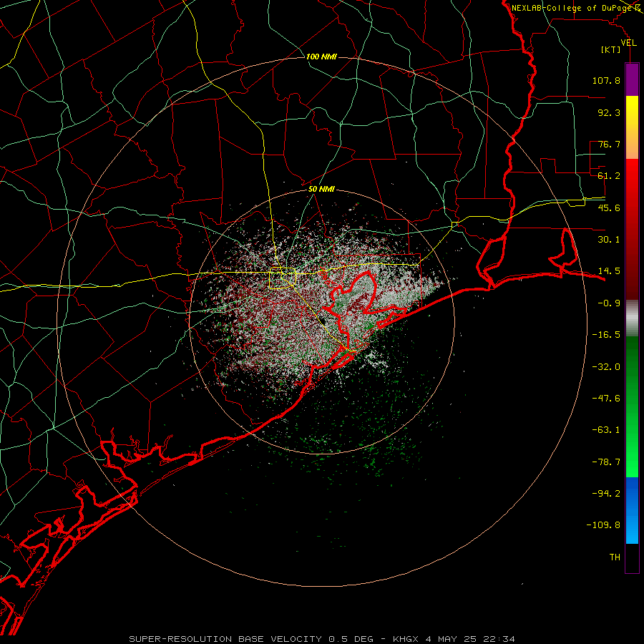644x644 pixels.
Task: Click the 50 NMI range ring label
Action: click(321, 190)
